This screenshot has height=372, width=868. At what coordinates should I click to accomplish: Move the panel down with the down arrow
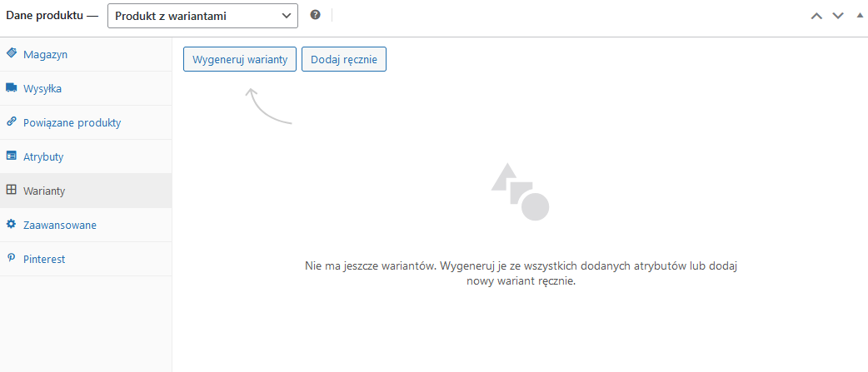point(838,16)
